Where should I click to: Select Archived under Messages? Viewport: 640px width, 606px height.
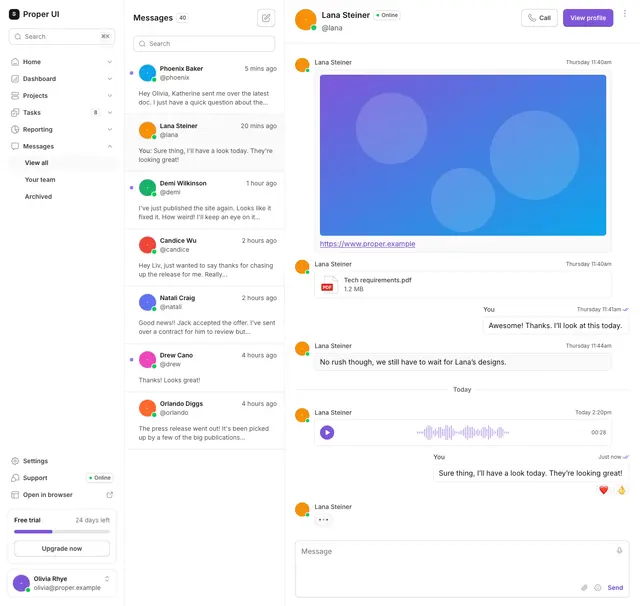62,197
